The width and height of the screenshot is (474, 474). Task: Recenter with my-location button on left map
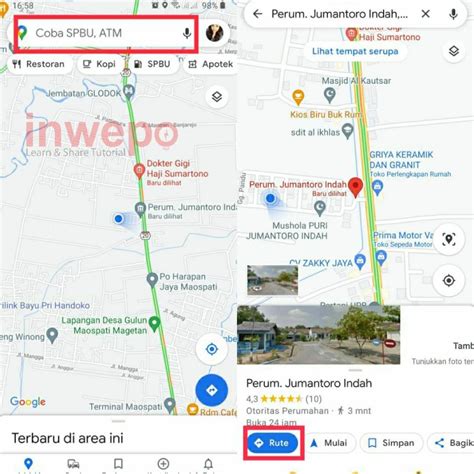(x=212, y=349)
